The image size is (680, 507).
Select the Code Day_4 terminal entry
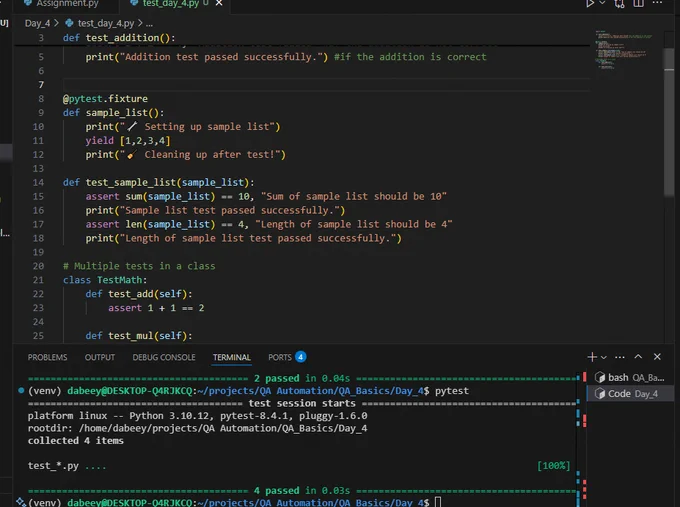coord(630,394)
